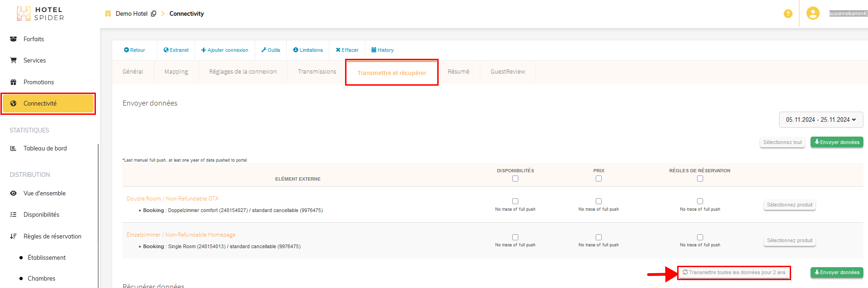Expand Règles de réservation in the sidebar

[x=52, y=236]
